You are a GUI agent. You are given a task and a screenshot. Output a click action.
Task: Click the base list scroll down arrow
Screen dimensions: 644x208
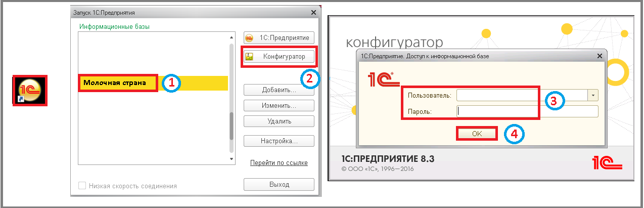pos(232,159)
